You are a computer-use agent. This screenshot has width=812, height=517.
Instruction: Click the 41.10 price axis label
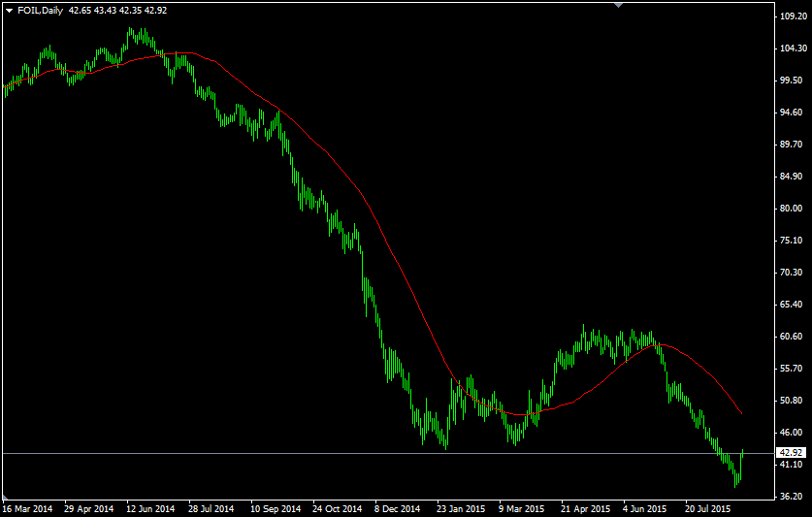pos(794,465)
